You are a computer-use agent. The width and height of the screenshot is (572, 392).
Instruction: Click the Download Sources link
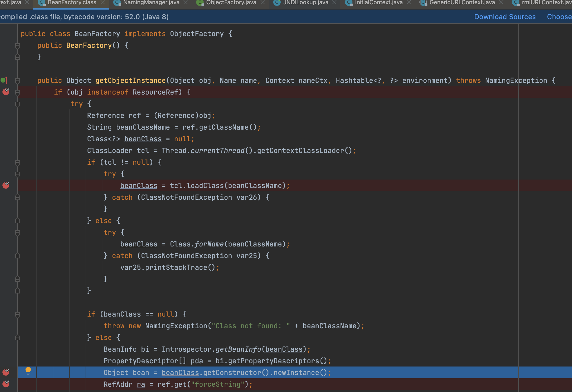(x=505, y=17)
